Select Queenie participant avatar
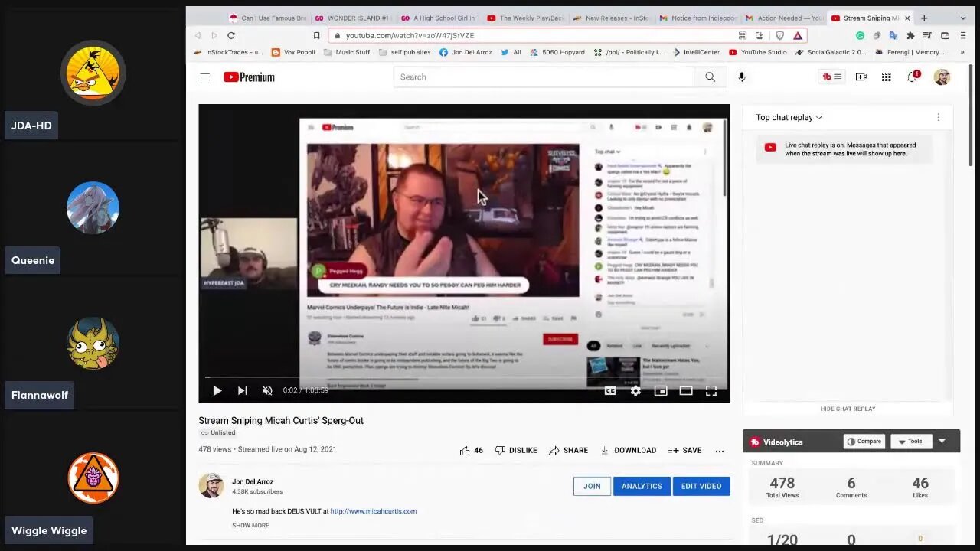980x551 pixels. click(93, 207)
